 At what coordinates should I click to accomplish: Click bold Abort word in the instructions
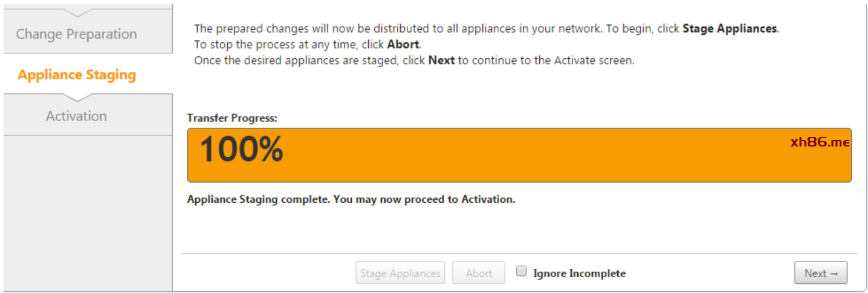pos(403,45)
